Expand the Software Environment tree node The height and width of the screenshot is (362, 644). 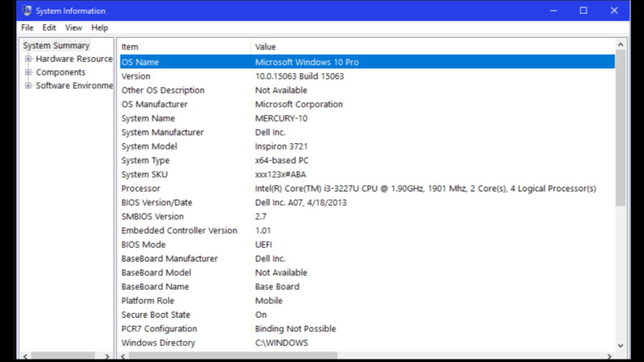pos(28,86)
